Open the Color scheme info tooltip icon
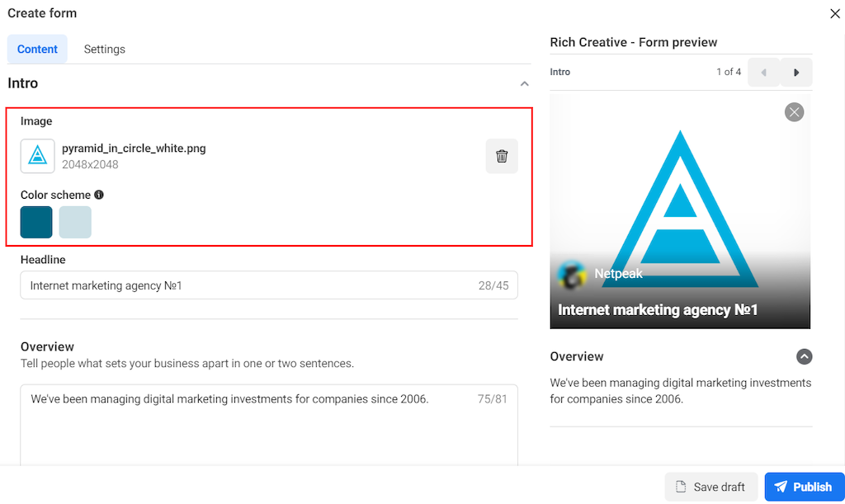The image size is (845, 504). [x=99, y=195]
